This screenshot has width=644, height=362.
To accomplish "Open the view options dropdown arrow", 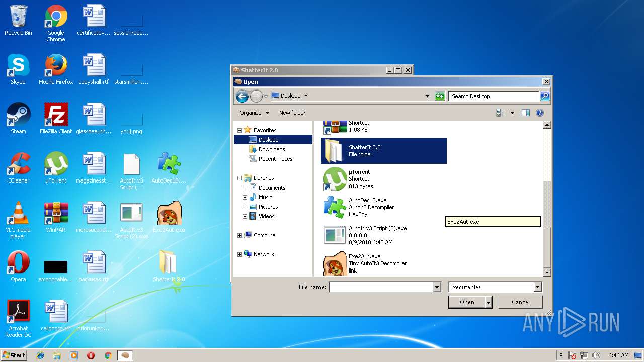I will pos(512,113).
